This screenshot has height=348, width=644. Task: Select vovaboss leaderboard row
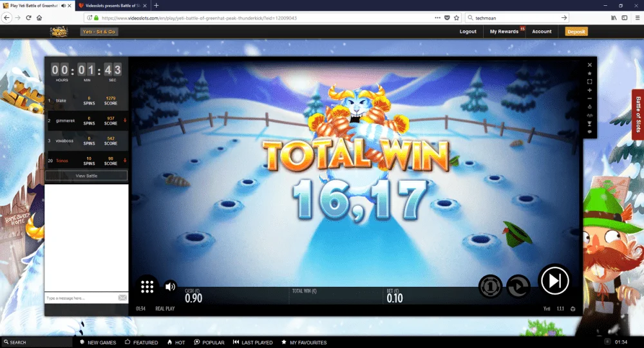click(87, 141)
